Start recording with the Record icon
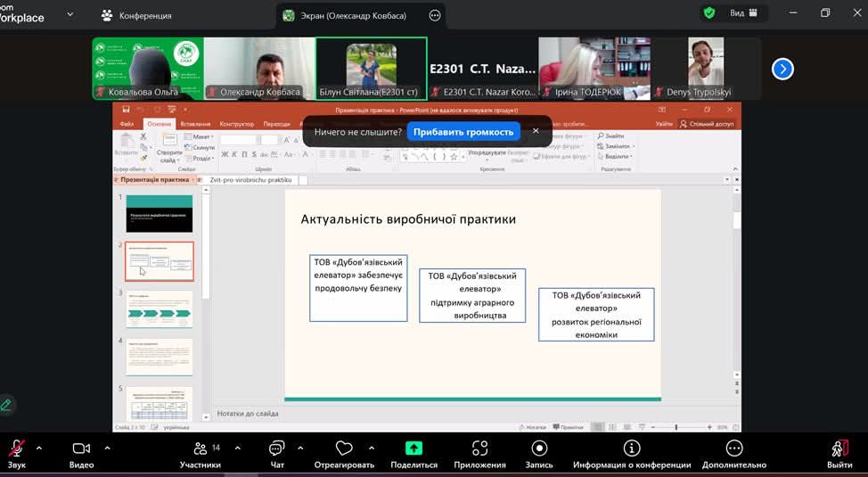Image resolution: width=868 pixels, height=477 pixels. (x=539, y=448)
